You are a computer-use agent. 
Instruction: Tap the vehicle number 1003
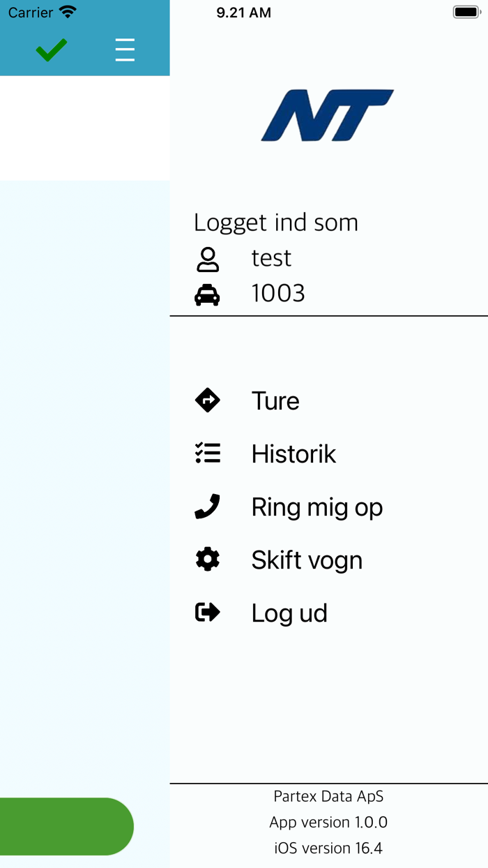(278, 294)
